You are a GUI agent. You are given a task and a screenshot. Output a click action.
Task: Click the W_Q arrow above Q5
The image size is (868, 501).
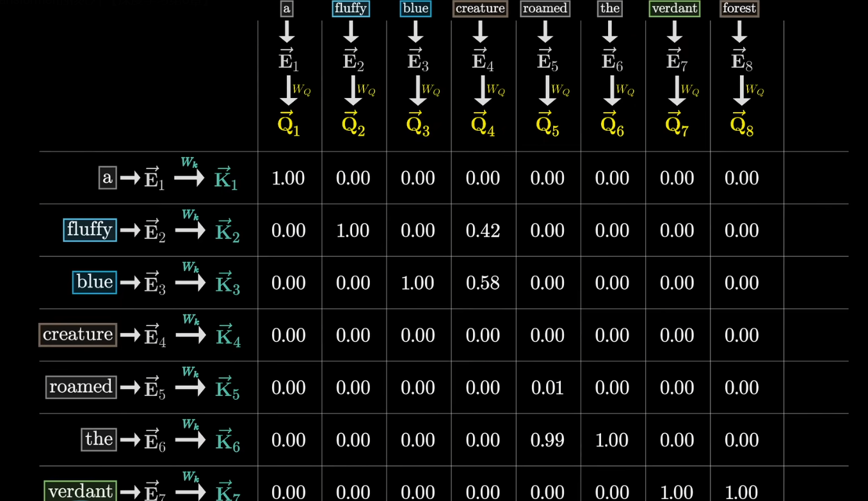click(x=547, y=91)
